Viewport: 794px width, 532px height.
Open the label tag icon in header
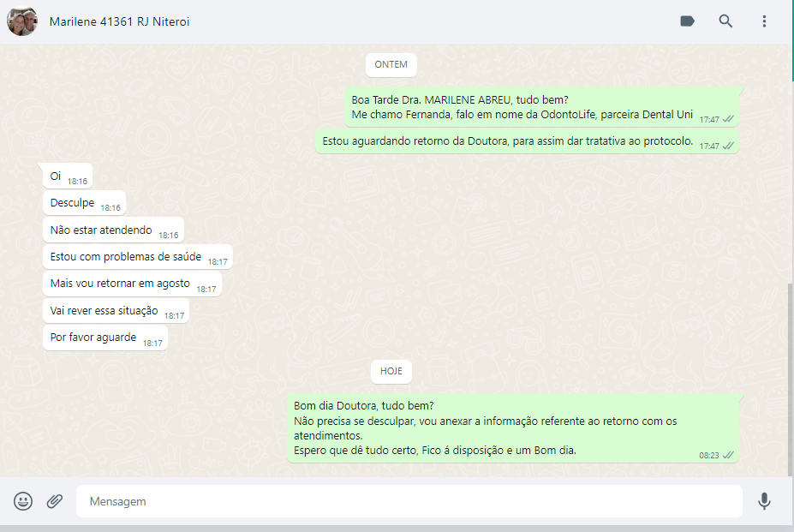[687, 21]
